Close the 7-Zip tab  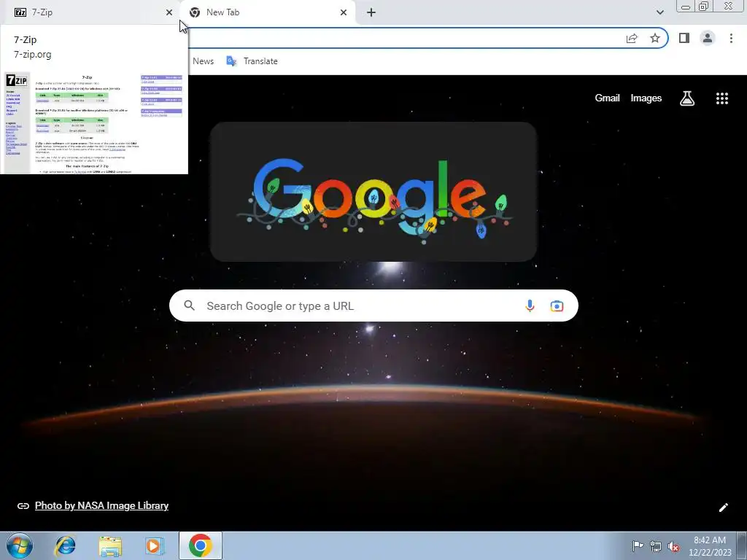169,12
